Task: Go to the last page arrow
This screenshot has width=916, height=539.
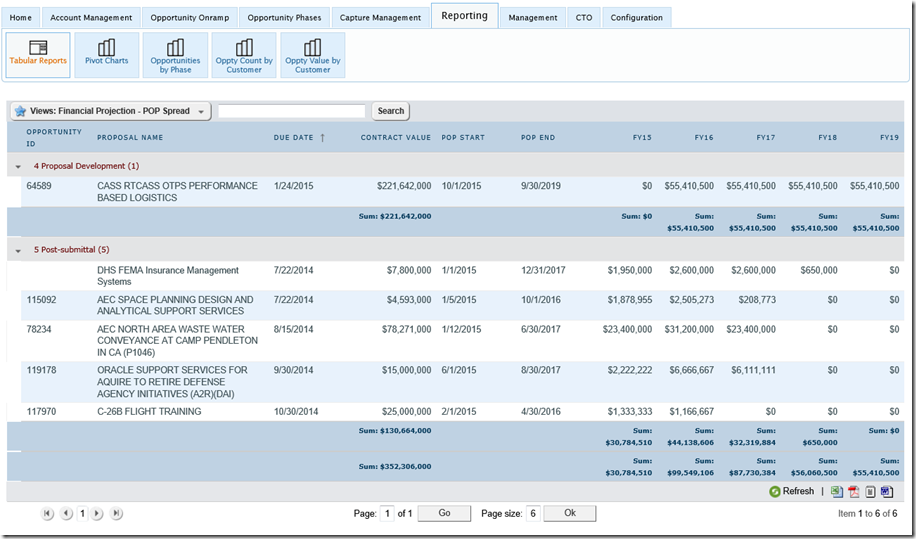Action: tap(116, 513)
